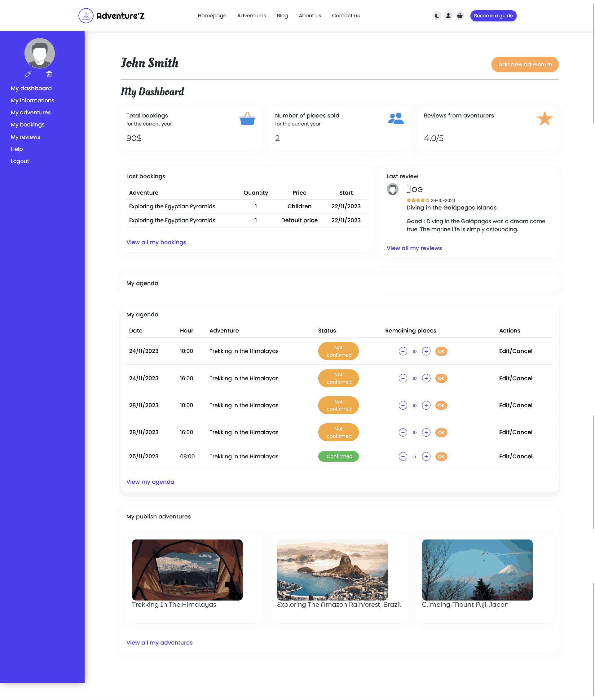Decrease places for 24/11/2023 16:00 row
Screen dimensions: 595x700
coord(403,378)
